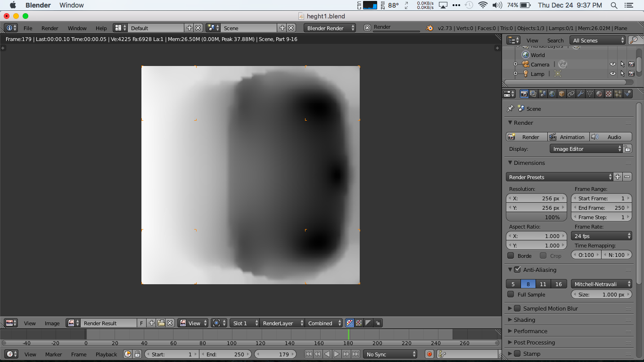Open the Texture properties tab (checkerboard icon)
This screenshot has height=362, width=644.
point(609,94)
